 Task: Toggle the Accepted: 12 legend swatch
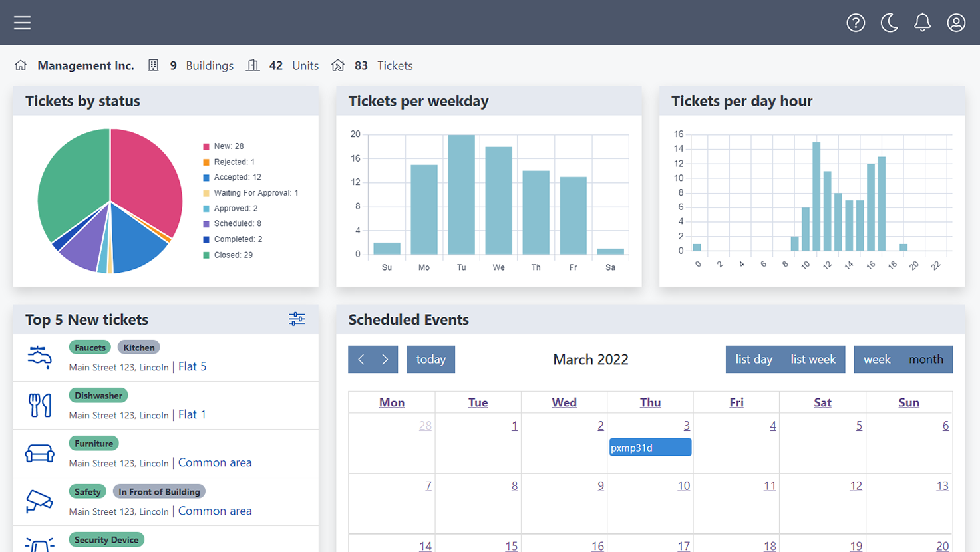206,178
